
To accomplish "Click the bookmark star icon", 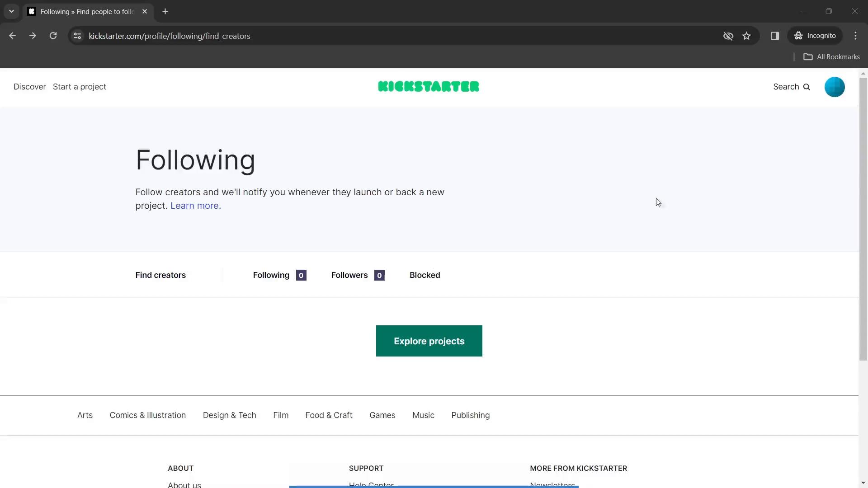I will pos(747,36).
